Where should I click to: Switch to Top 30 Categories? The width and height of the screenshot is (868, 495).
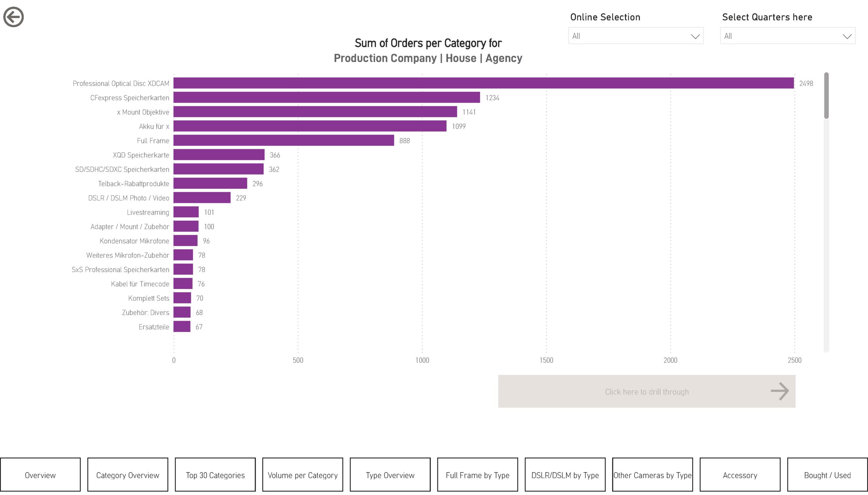[x=215, y=475]
